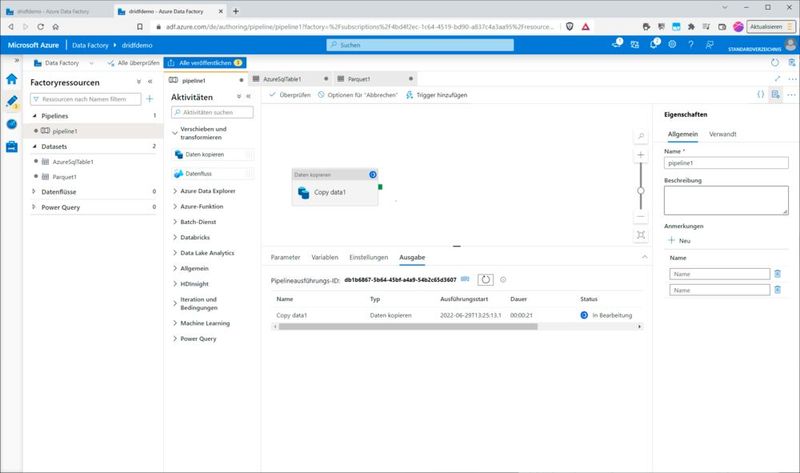This screenshot has height=473, width=800.
Task: Copy the pipeline run ID icon
Action: [x=465, y=279]
